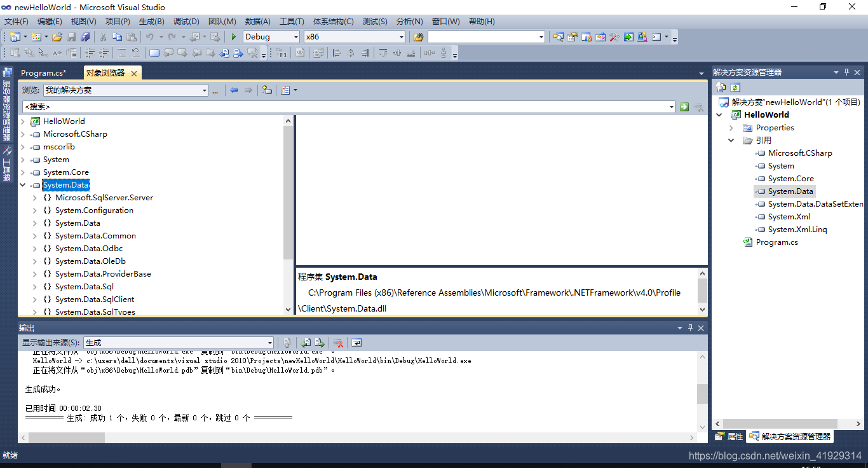Toggle word wrap icon in Output panel
This screenshot has height=468, width=868.
click(356, 343)
